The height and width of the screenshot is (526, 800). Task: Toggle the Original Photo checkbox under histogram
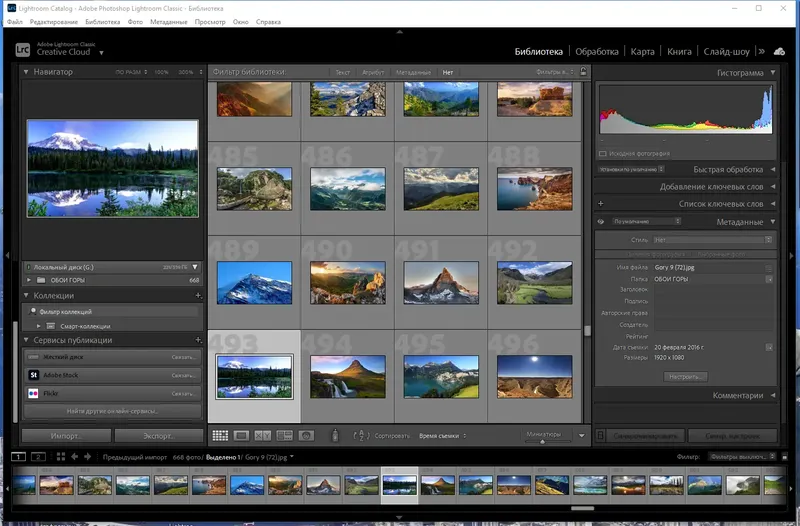click(603, 153)
